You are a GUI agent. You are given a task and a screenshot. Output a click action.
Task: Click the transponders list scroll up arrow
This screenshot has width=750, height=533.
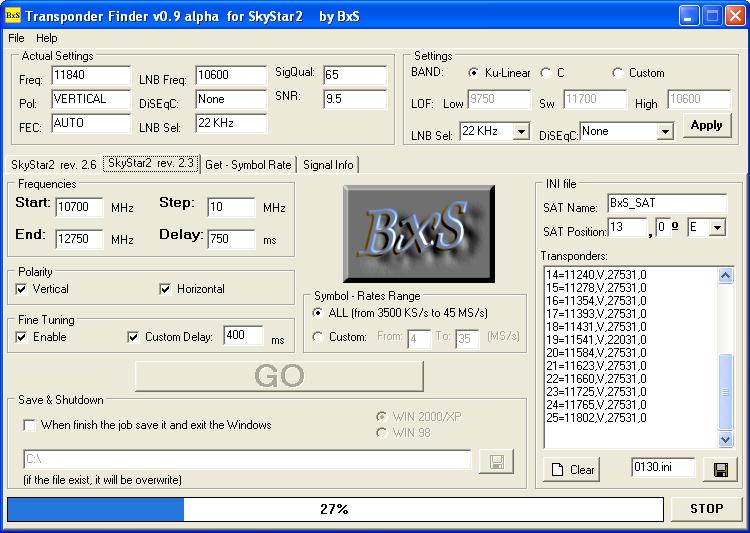pos(726,276)
